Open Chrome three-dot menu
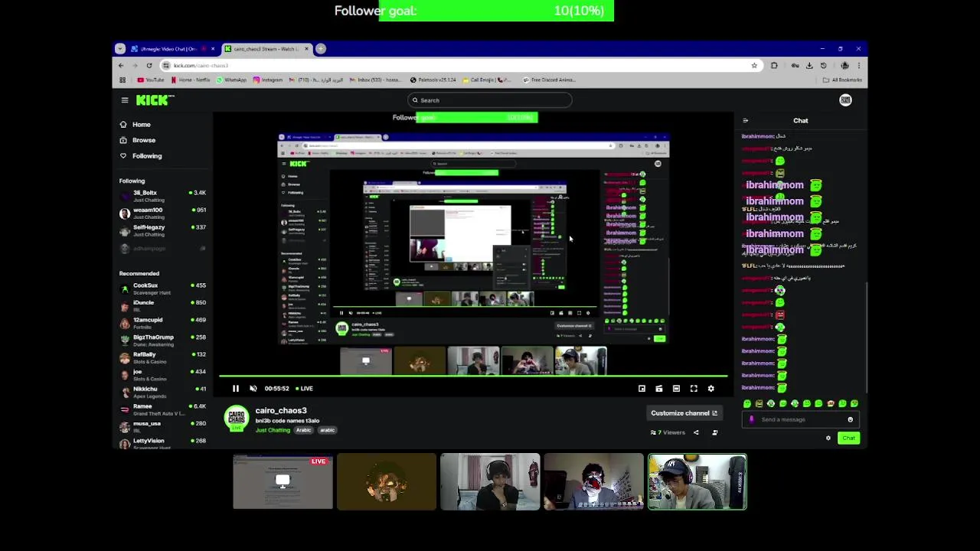Screen dimensions: 980x551 859,66
